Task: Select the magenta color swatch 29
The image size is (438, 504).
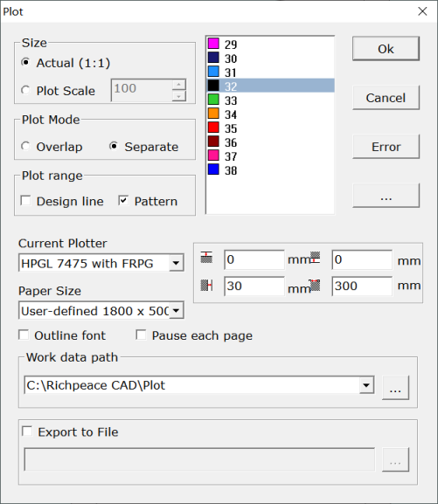Action: click(213, 44)
